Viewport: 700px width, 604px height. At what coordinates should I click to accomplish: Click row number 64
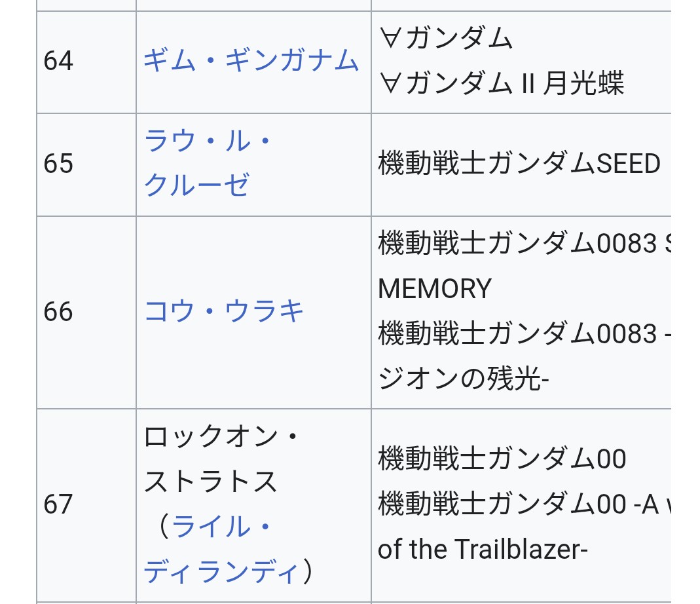click(58, 62)
